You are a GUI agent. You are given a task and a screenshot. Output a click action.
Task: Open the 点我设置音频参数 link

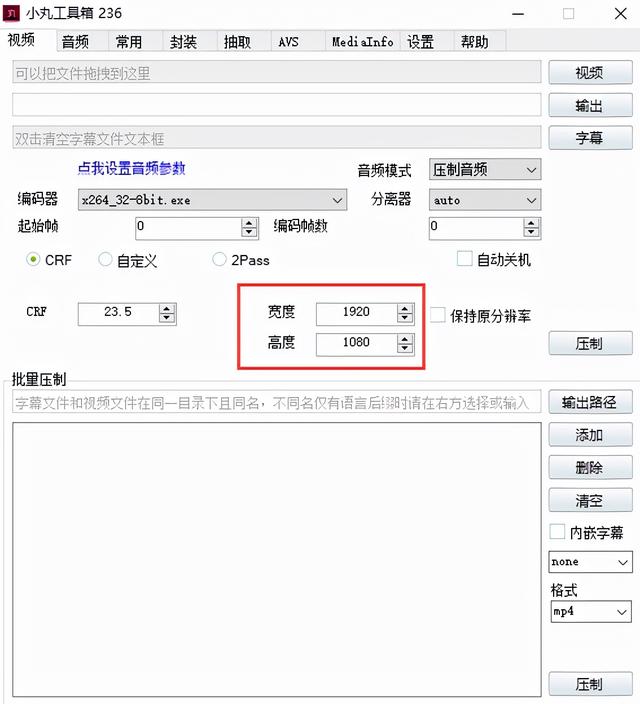131,169
